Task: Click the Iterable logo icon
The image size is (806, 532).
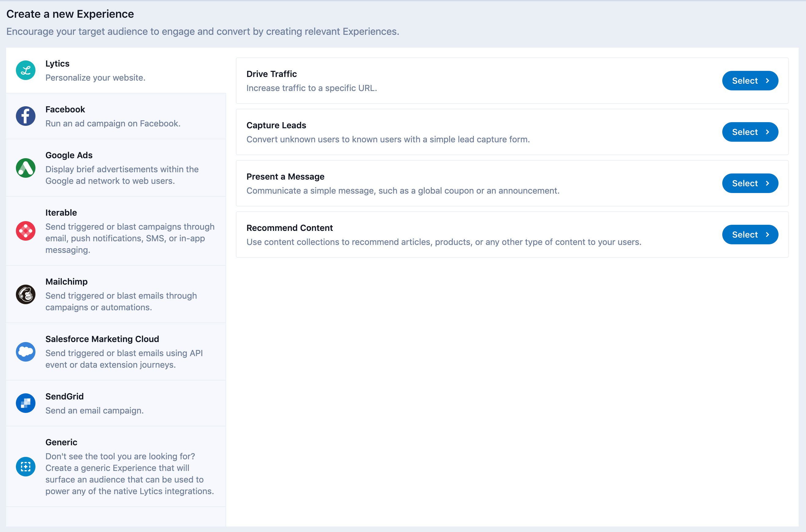Action: 25,231
